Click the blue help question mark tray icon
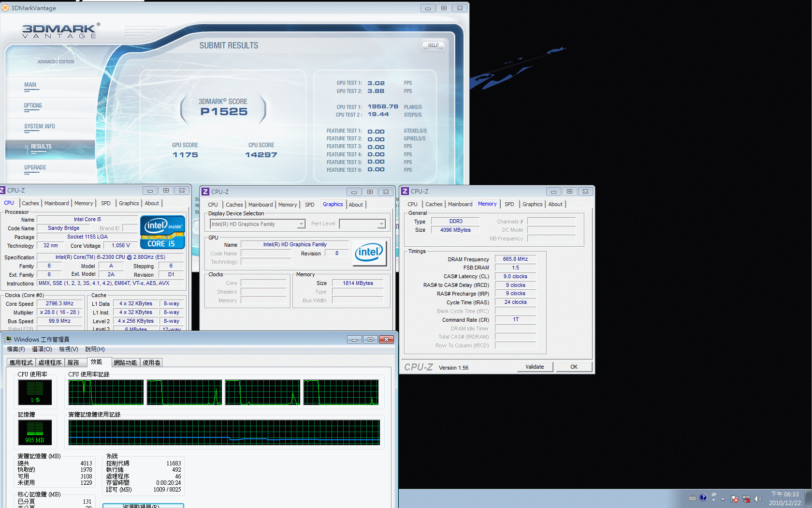Viewport: 812px width, 508px height. coord(703,497)
